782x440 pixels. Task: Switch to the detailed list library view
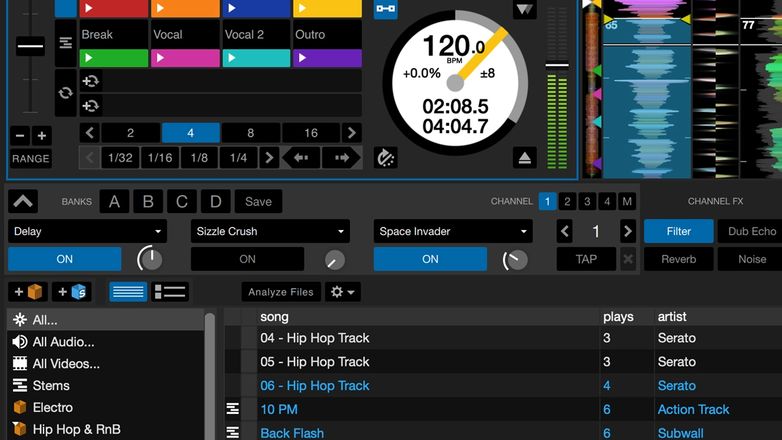pyautogui.click(x=170, y=292)
